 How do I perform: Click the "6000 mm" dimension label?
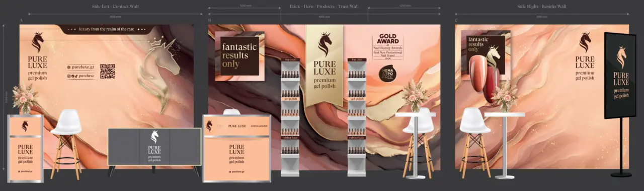tap(324, 16)
